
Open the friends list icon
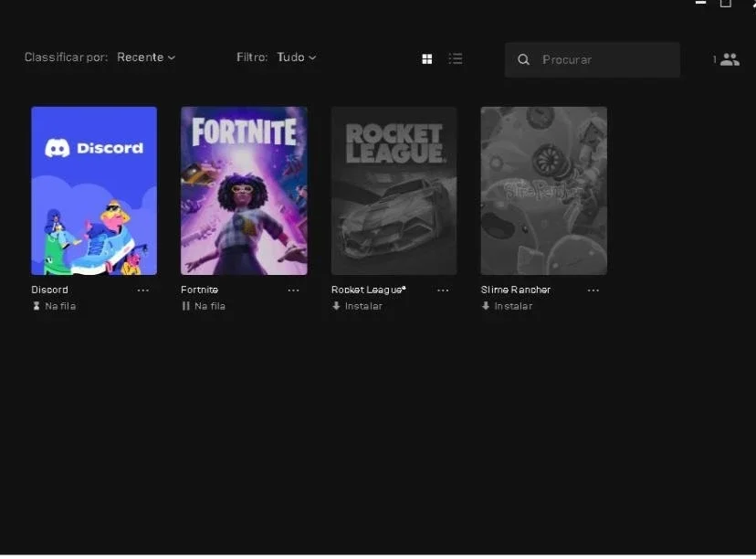730,59
